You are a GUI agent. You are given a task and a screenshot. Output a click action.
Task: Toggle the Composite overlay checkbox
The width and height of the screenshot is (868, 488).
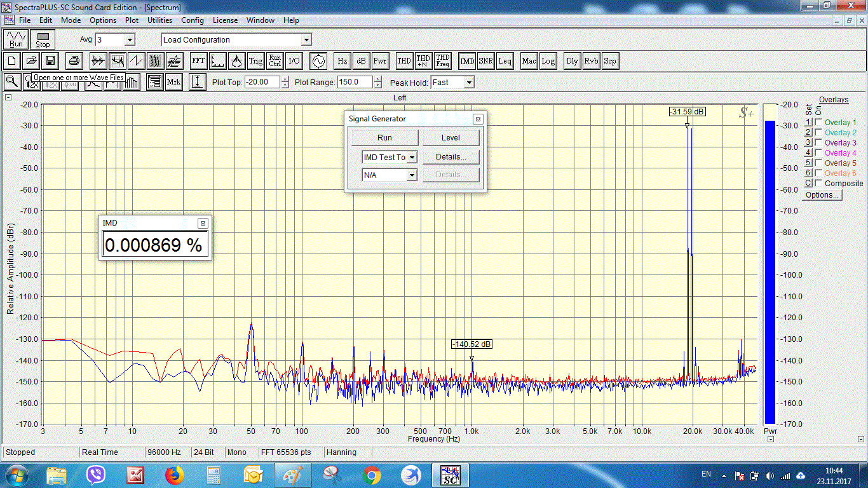[x=819, y=184]
